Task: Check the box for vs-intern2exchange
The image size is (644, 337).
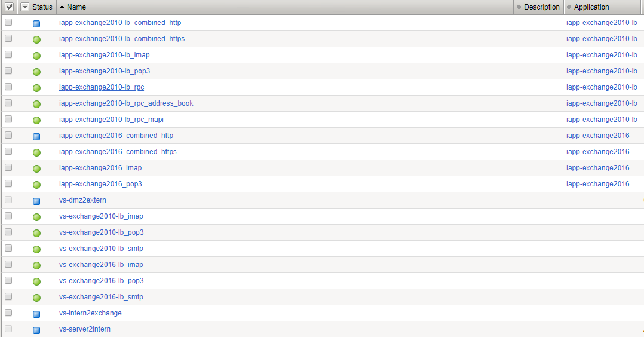Action: (8, 313)
